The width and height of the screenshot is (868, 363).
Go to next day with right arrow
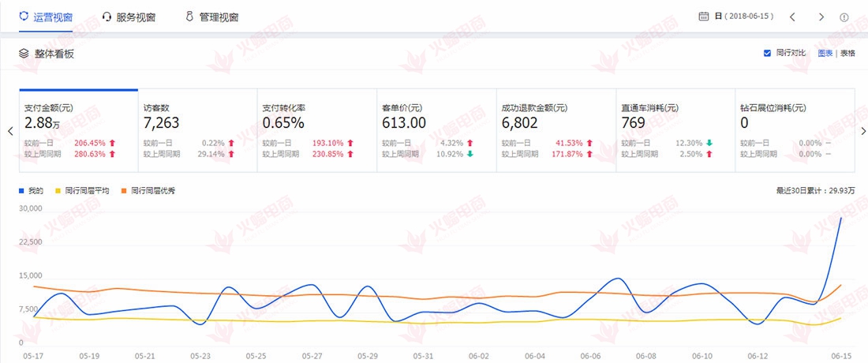pos(821,17)
